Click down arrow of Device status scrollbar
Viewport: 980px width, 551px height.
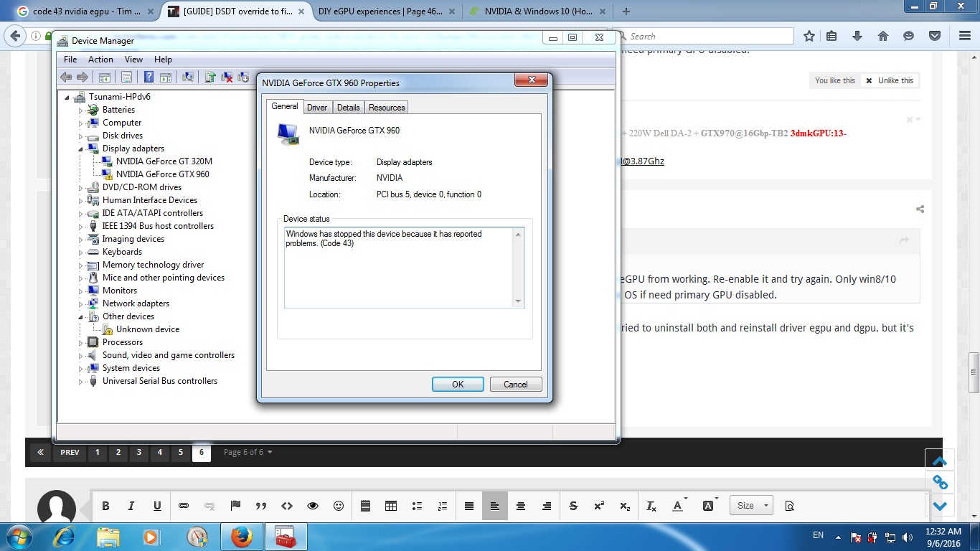[519, 302]
